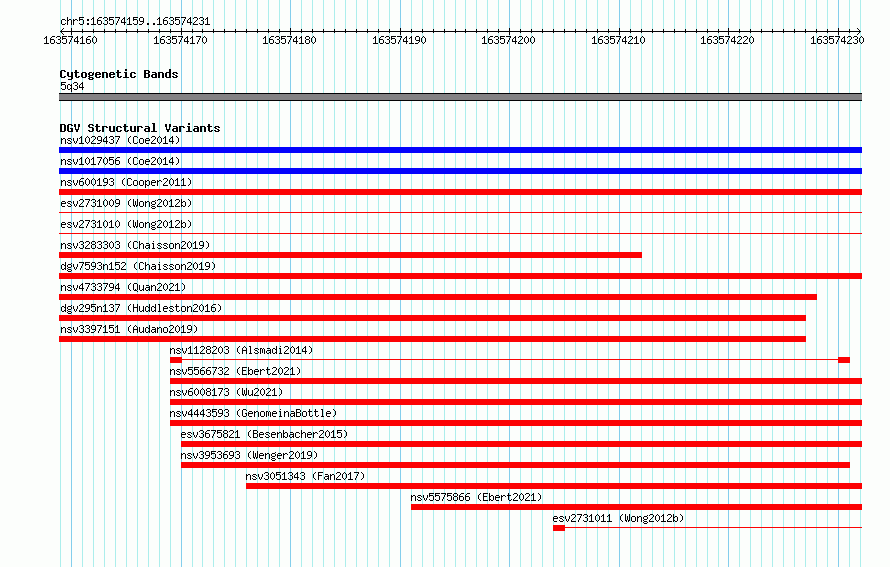890x567 pixels.
Task: Click the gray 5q34 cytogenetic band bar
Action: (460, 97)
